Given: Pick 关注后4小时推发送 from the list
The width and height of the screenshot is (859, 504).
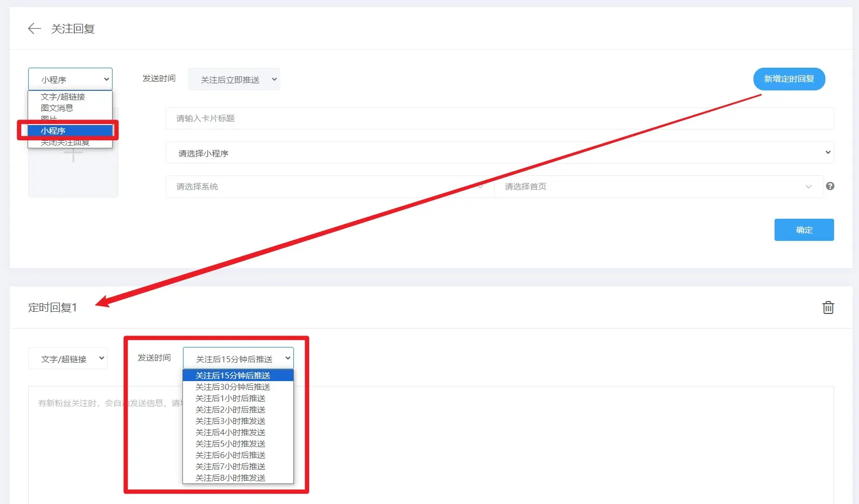Looking at the screenshot, I should point(231,433).
